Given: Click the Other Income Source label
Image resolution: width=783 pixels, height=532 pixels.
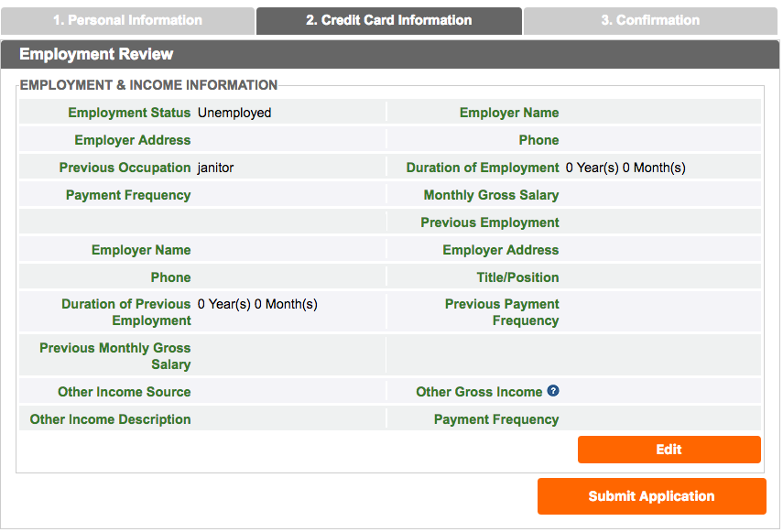Looking at the screenshot, I should tap(125, 392).
